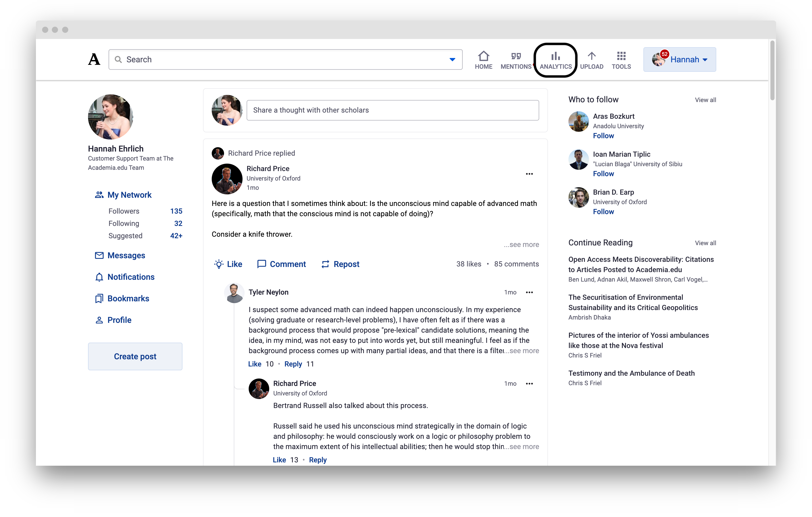The height and width of the screenshot is (517, 812).
Task: Go to Home in top navigation
Action: point(484,60)
